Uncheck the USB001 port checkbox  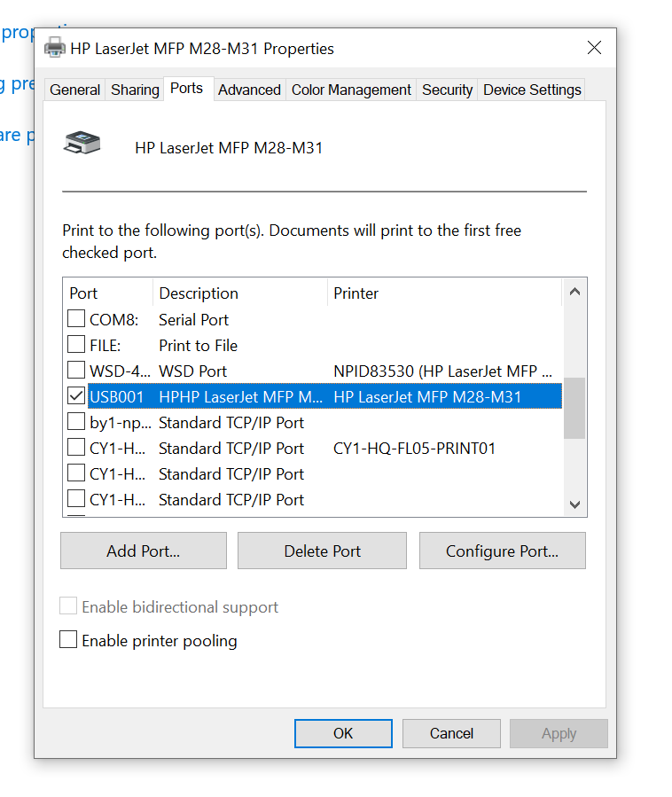coord(75,395)
